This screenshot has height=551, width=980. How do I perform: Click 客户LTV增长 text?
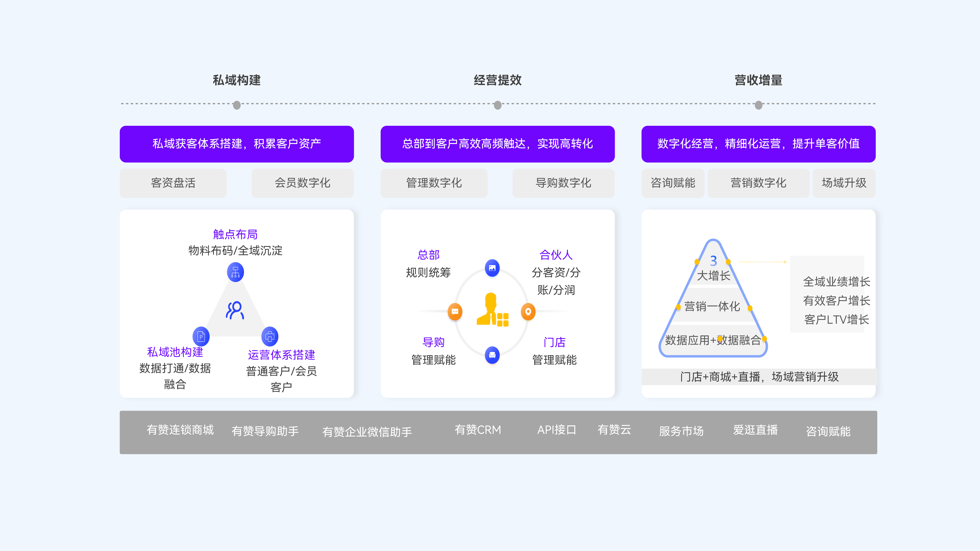[837, 320]
